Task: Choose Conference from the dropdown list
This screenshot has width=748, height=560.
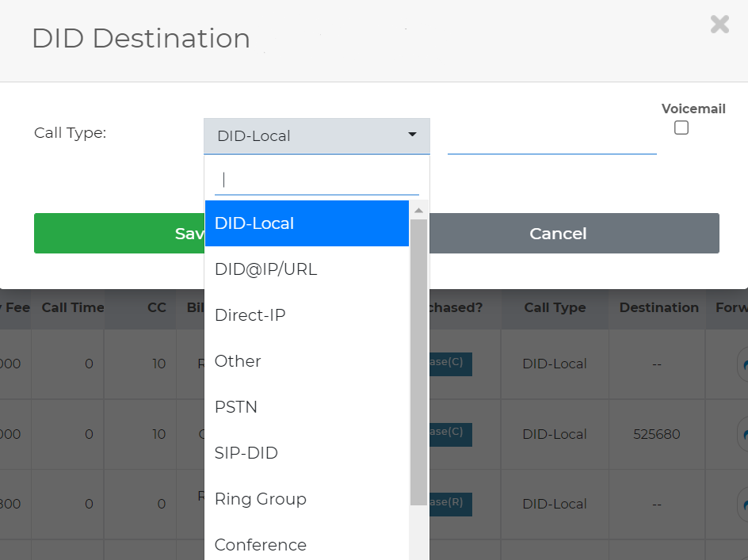Action: (x=307, y=544)
